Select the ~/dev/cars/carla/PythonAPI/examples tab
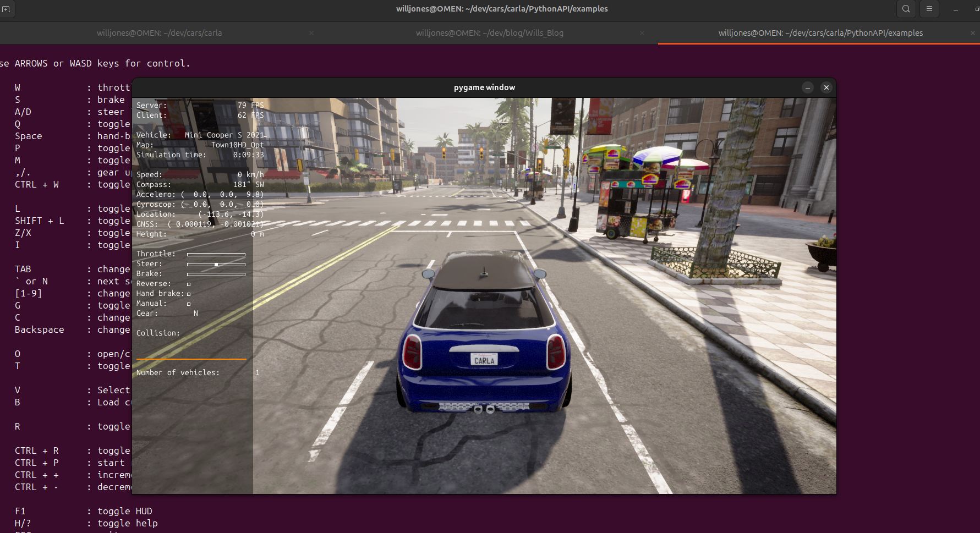The height and width of the screenshot is (533, 980). (x=820, y=33)
